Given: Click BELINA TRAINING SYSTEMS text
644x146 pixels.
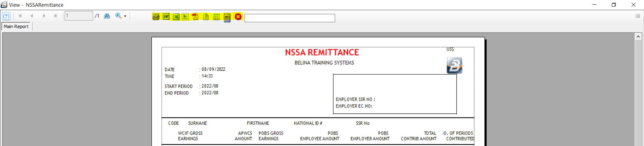Looking at the screenshot, I should 324,63.
